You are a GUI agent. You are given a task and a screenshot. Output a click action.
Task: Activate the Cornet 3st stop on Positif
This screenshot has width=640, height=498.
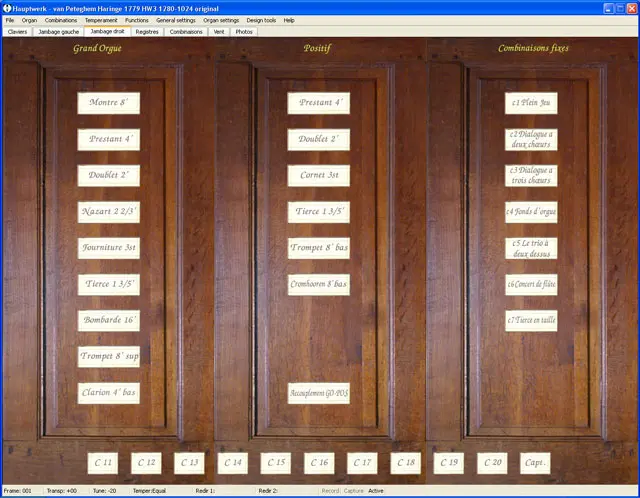[x=318, y=175]
